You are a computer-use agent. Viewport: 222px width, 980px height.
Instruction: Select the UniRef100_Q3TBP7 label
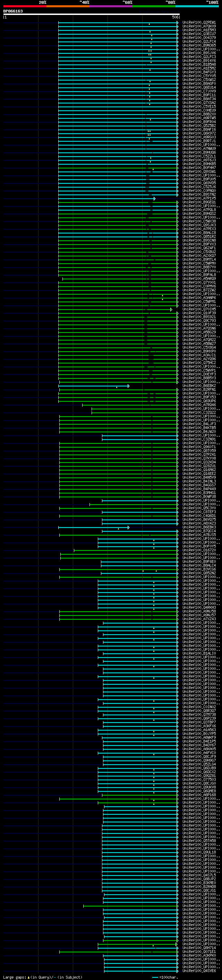(199, 722)
